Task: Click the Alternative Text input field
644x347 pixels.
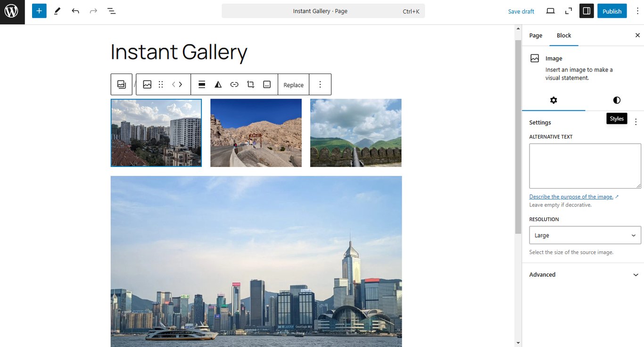Action: click(x=585, y=166)
